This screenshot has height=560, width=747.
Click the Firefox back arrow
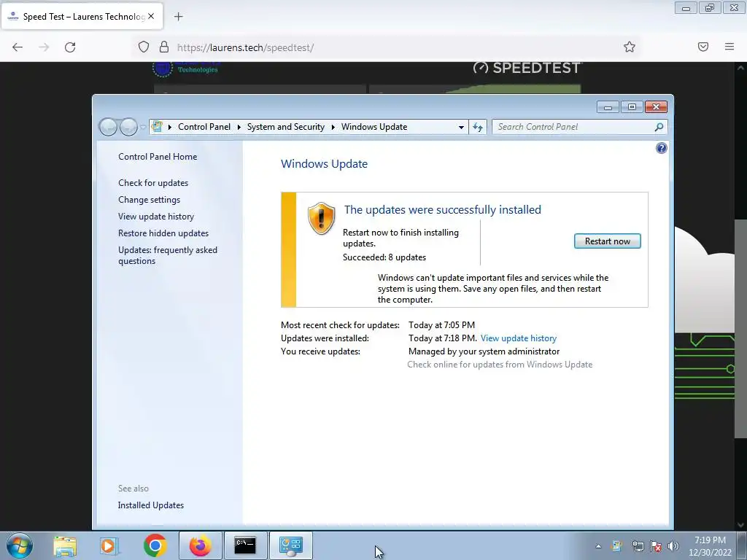(18, 47)
